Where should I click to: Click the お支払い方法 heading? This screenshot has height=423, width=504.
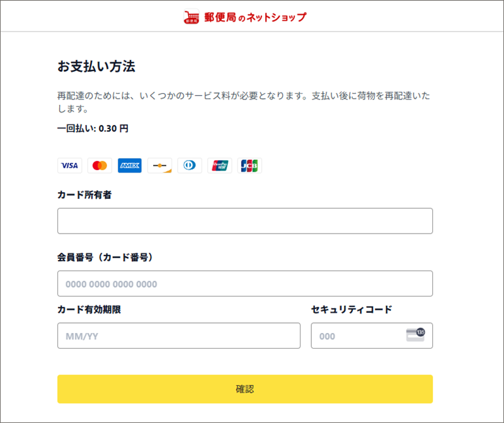(96, 66)
